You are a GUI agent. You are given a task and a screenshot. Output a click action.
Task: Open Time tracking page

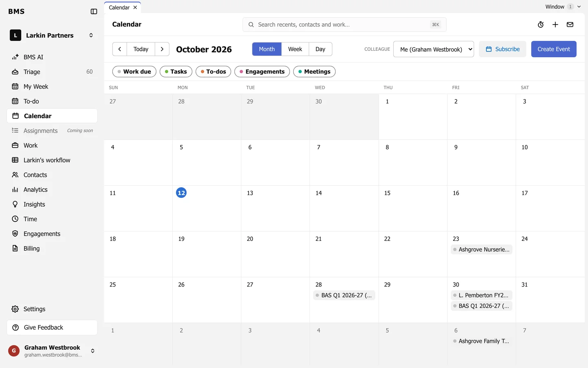click(x=52, y=219)
